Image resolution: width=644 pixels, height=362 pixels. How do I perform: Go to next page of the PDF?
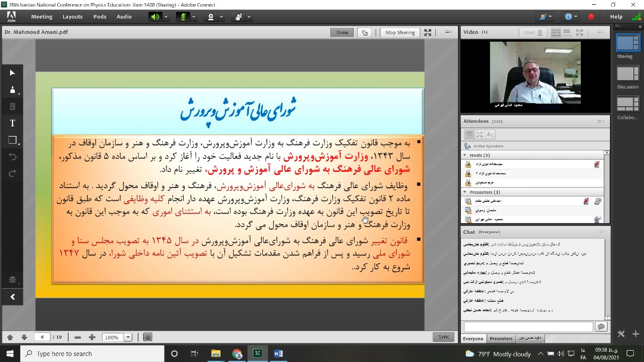pos(24,337)
